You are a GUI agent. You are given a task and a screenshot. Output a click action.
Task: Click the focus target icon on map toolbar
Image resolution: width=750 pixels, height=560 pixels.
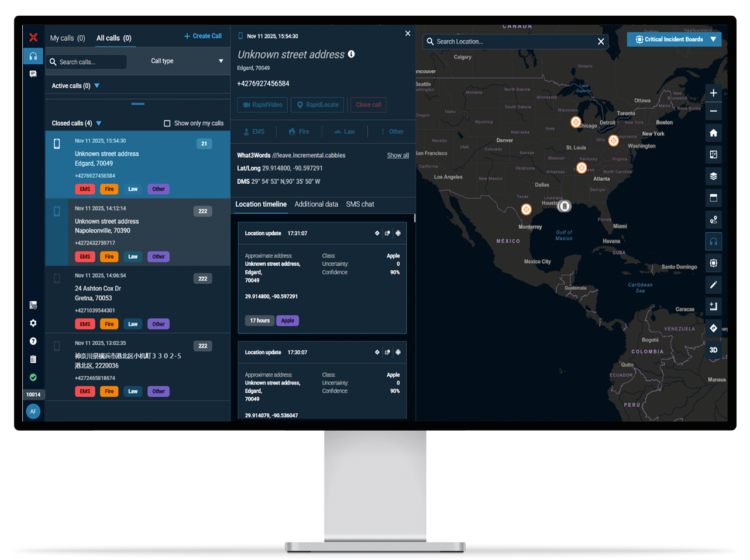(713, 263)
